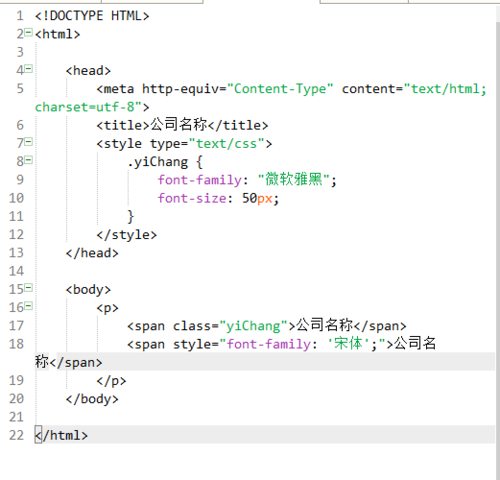Place cursor in <!DOCTYPE HTML> text
The height and width of the screenshot is (480, 500).
[92, 16]
